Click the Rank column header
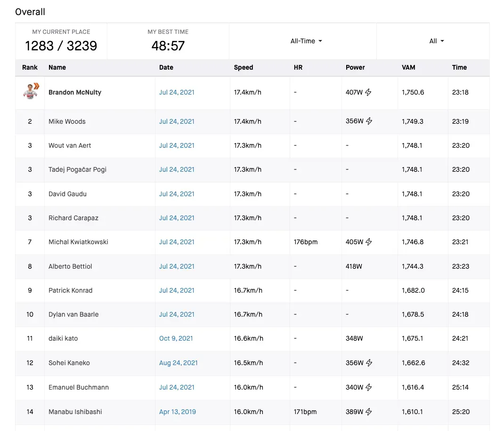 pos(30,67)
